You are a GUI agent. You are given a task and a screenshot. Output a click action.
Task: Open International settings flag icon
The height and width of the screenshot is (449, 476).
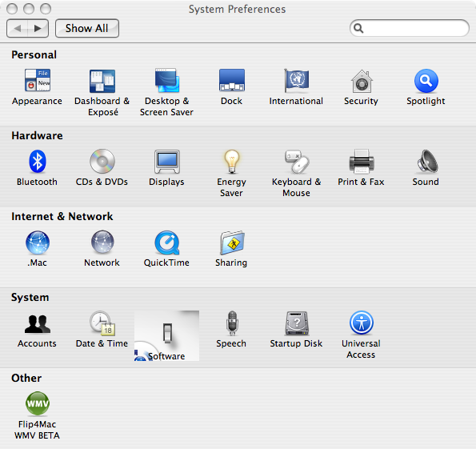tap(296, 81)
